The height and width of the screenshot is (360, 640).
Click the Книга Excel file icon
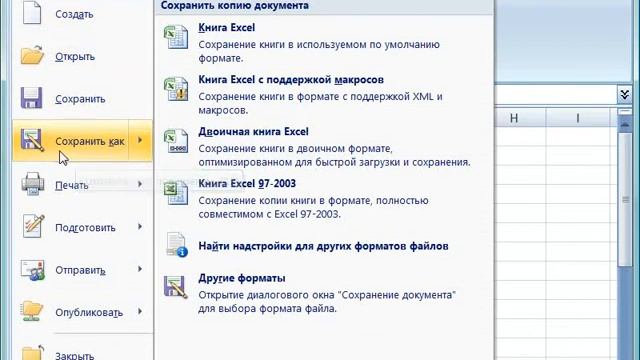[176, 37]
